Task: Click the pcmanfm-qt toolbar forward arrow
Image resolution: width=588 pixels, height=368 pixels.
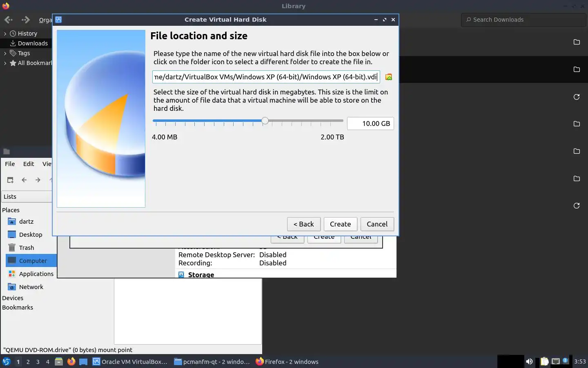Action: (38, 180)
